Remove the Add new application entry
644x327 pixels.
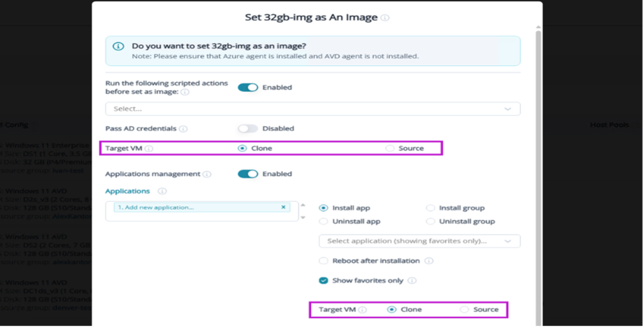pos(283,207)
